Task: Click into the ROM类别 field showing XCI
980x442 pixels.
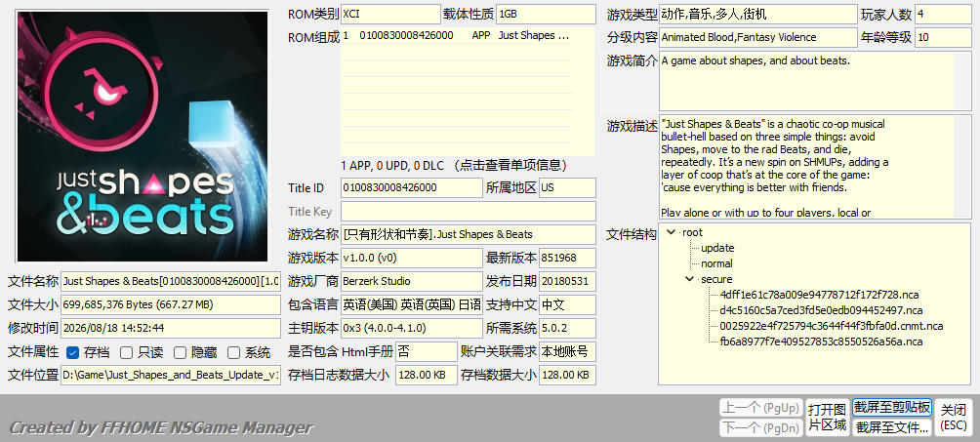Action: click(390, 14)
